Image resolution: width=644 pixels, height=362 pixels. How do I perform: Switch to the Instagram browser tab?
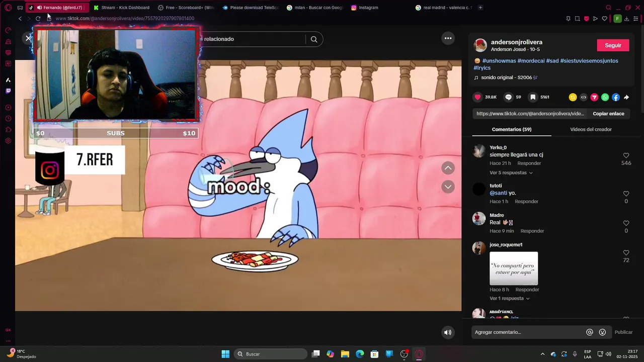click(x=378, y=8)
